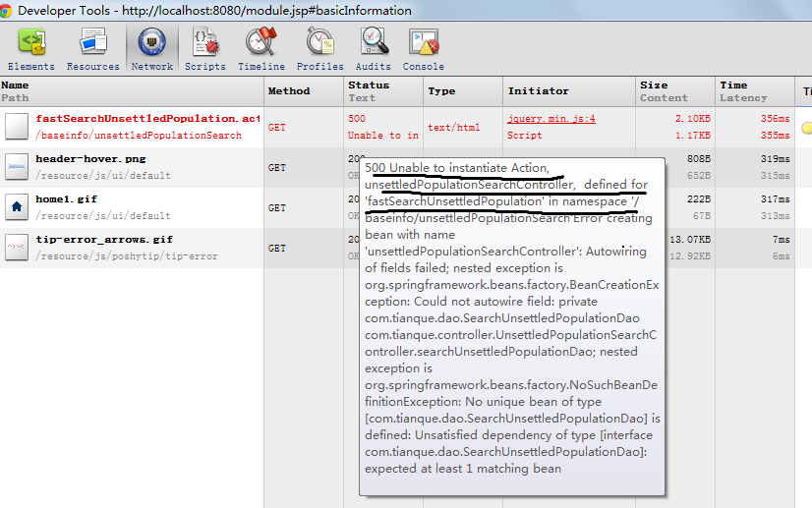
Task: Open the Timeline panel
Action: tap(261, 50)
